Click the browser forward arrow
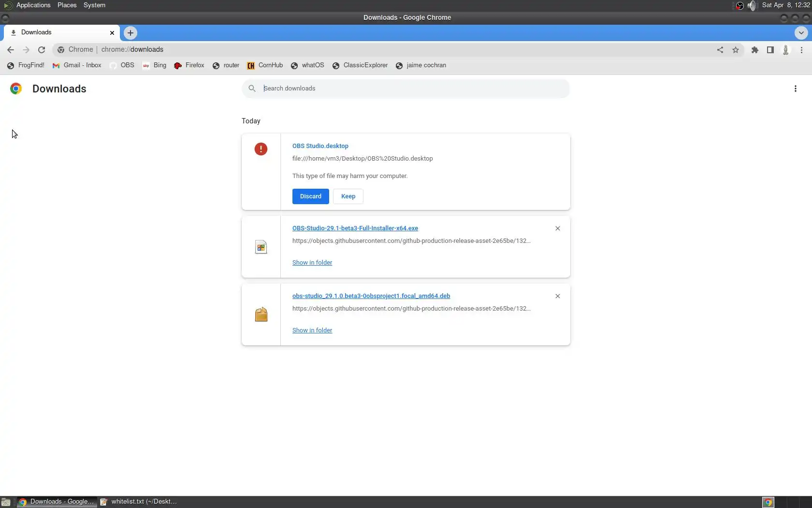The width and height of the screenshot is (812, 508). (26, 50)
